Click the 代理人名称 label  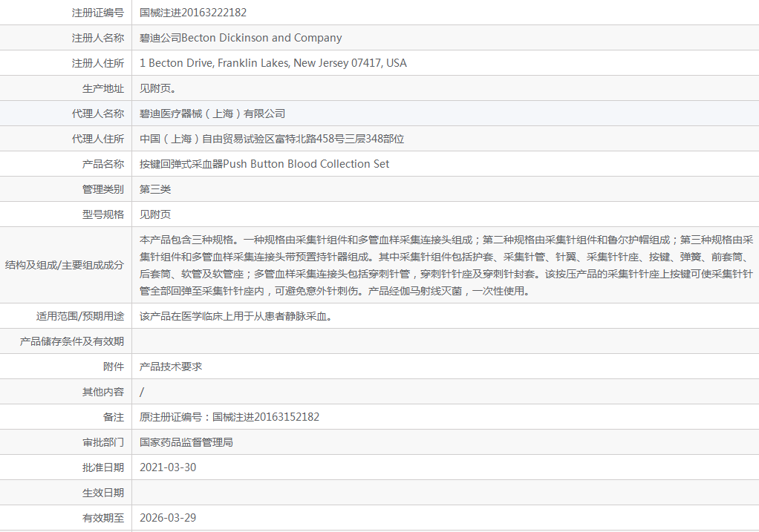98,114
